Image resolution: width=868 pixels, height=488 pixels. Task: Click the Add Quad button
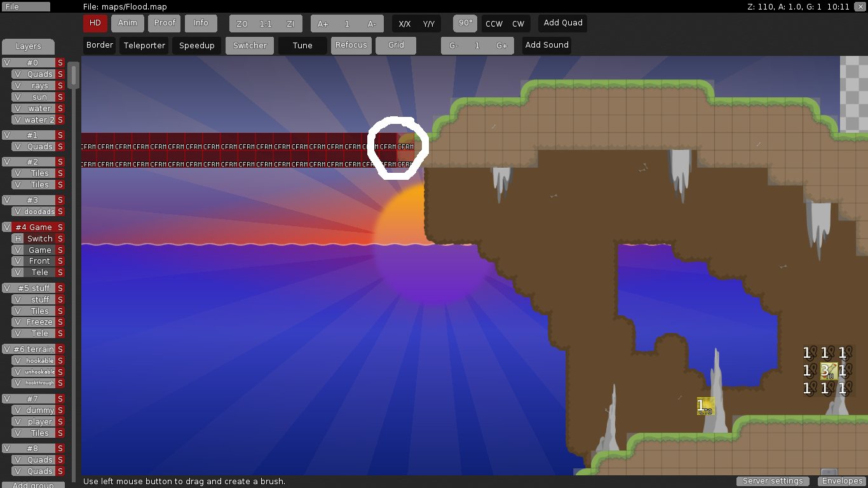[x=562, y=23]
